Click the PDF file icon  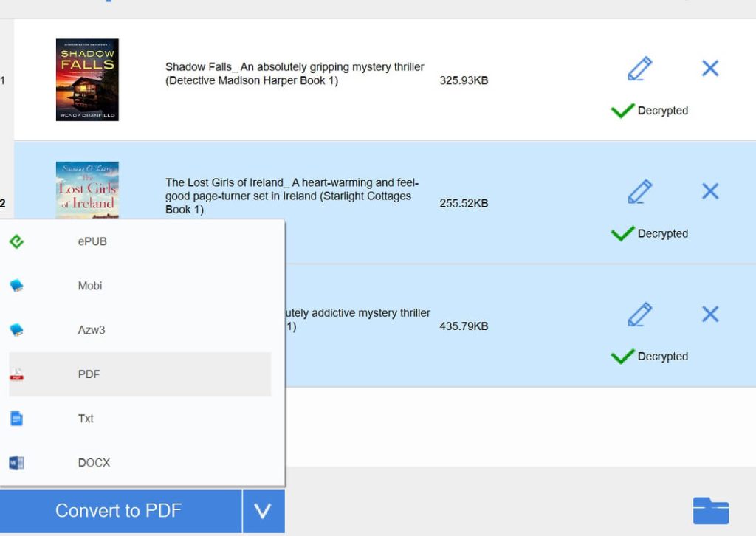(16, 374)
